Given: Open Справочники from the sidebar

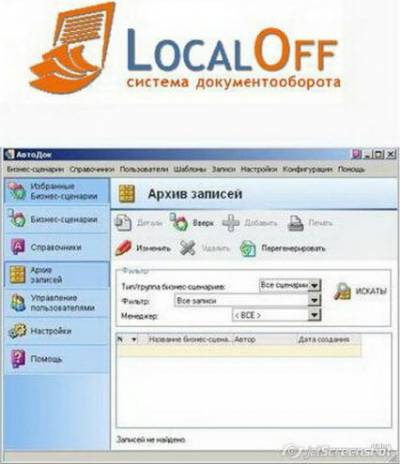Looking at the screenshot, I should point(57,247).
